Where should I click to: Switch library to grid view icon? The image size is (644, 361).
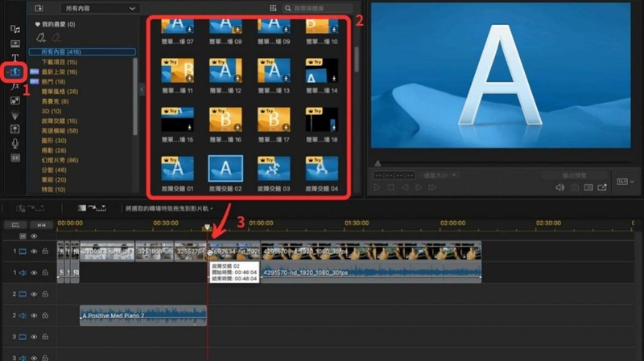point(273,9)
